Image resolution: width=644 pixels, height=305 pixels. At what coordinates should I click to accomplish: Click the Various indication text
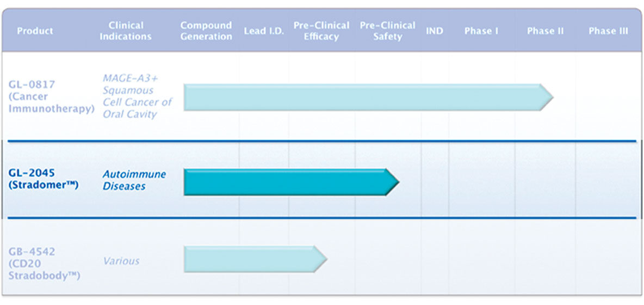[121, 261]
